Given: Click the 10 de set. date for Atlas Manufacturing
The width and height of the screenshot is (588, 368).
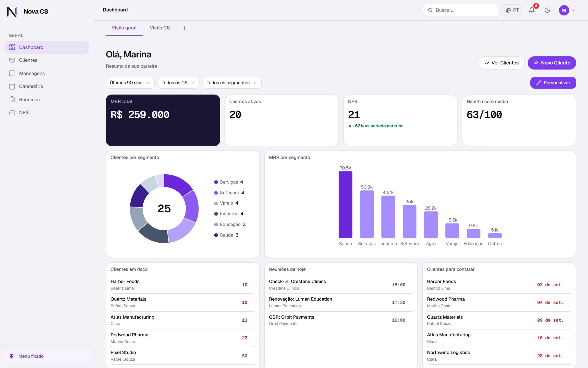Looking at the screenshot, I should (x=550, y=338).
